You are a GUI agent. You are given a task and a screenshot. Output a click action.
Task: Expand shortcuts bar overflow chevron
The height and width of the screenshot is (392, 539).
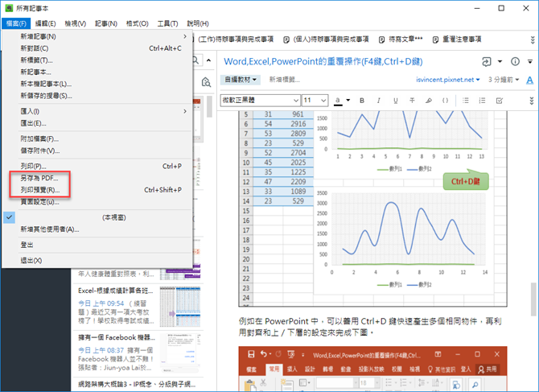[532, 39]
